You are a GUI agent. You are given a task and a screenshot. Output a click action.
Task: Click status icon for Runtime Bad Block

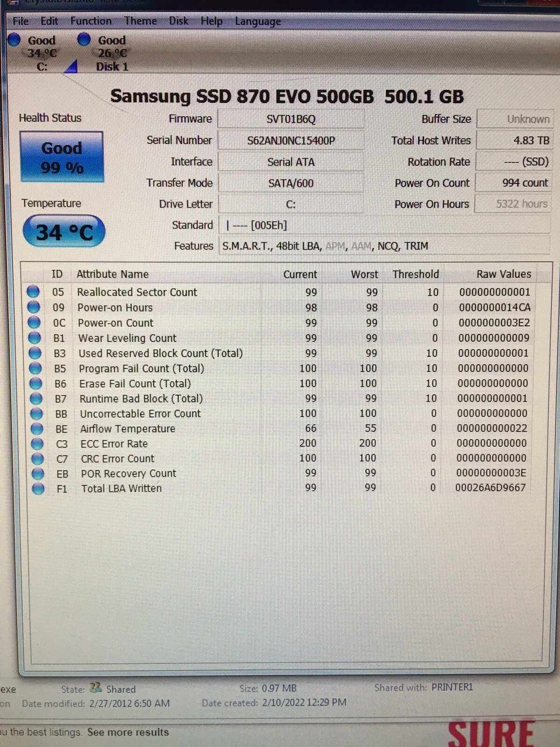(36, 399)
